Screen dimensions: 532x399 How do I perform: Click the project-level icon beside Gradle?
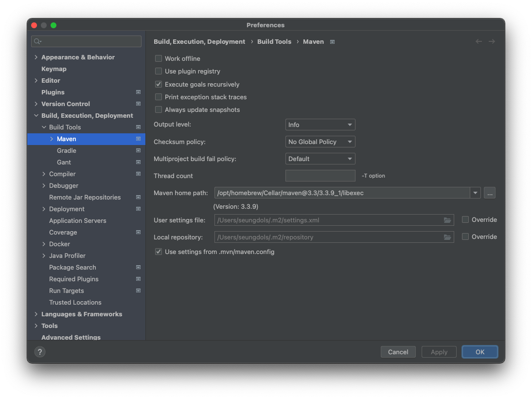point(139,150)
